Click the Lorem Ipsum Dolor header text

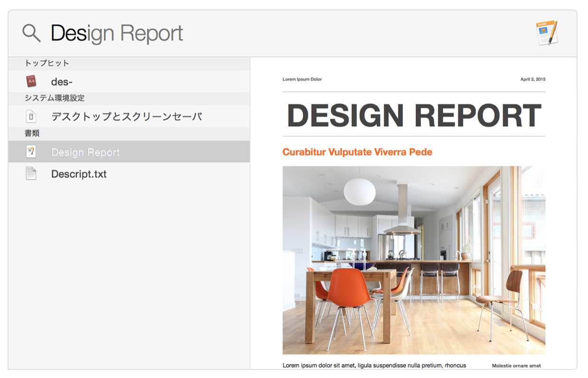302,79
